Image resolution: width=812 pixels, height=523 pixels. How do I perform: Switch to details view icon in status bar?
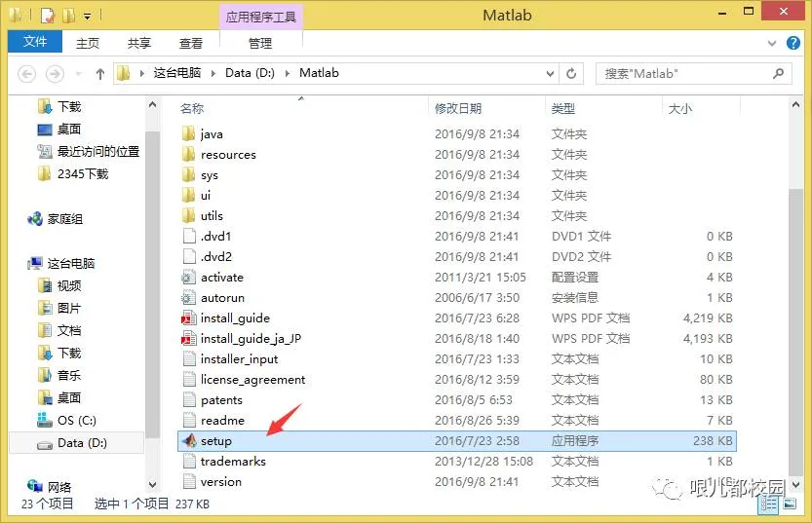[768, 504]
